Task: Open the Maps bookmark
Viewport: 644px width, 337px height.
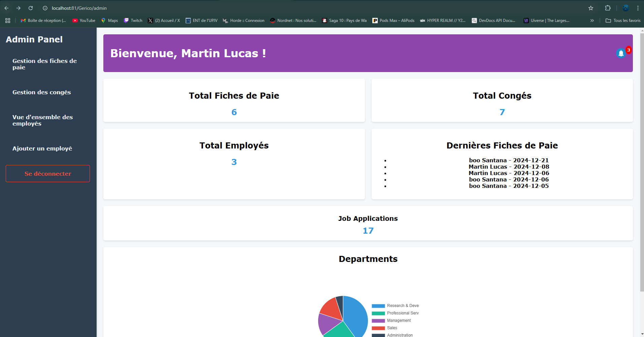Action: click(110, 21)
